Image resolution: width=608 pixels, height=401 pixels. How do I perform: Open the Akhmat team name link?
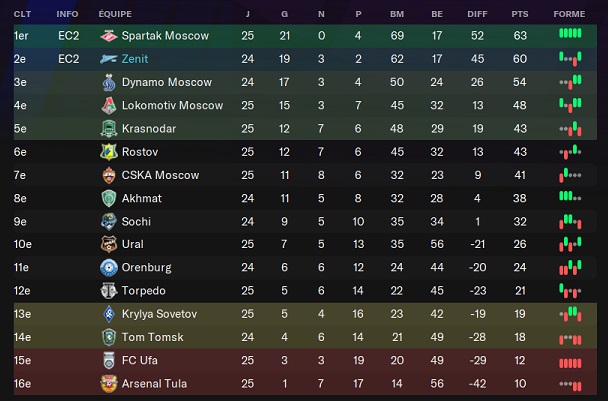[141, 198]
